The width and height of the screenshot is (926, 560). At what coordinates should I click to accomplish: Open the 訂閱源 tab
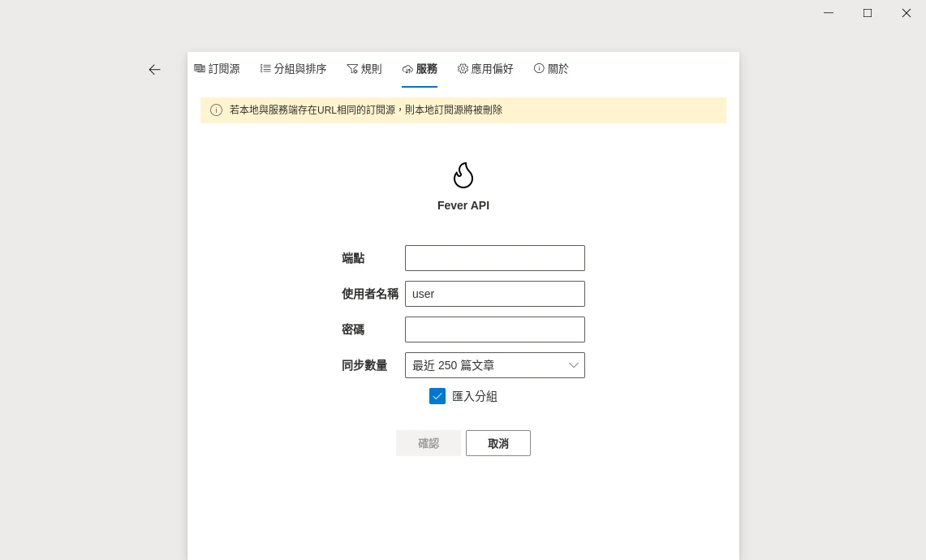tap(217, 69)
